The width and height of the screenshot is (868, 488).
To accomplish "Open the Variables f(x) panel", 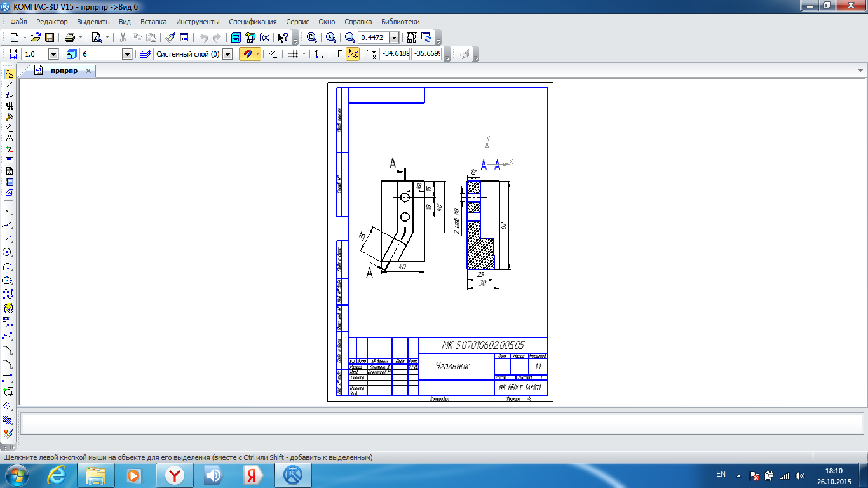I will (x=265, y=37).
